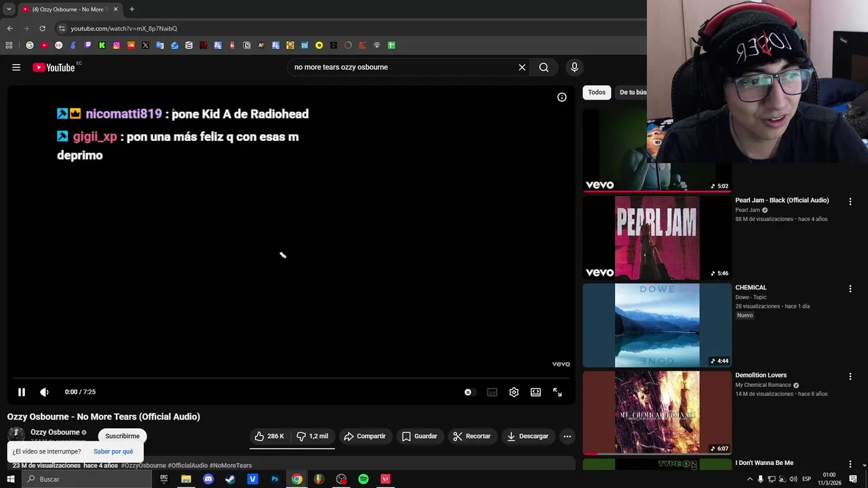
Task: Open the Notion bookmark
Action: pos(247,45)
